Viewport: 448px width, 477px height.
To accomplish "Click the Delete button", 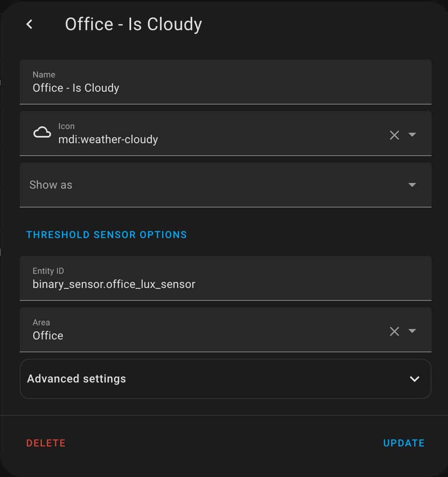I will coord(46,443).
